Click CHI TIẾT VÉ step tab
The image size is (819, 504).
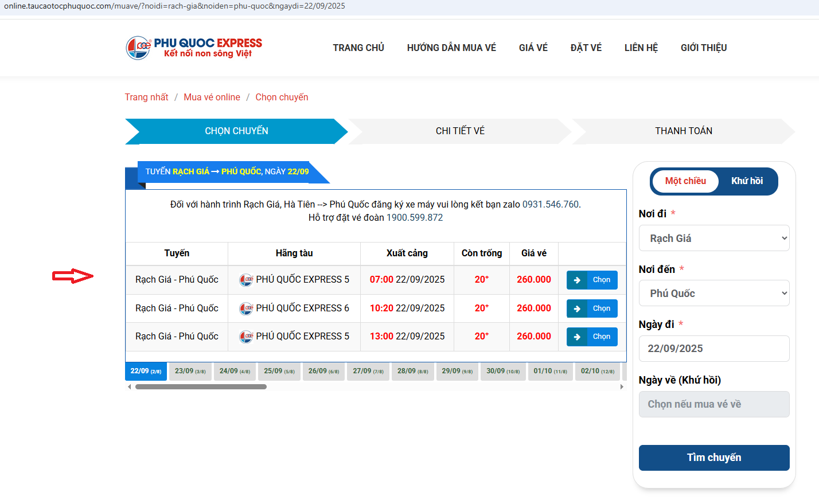(x=460, y=131)
